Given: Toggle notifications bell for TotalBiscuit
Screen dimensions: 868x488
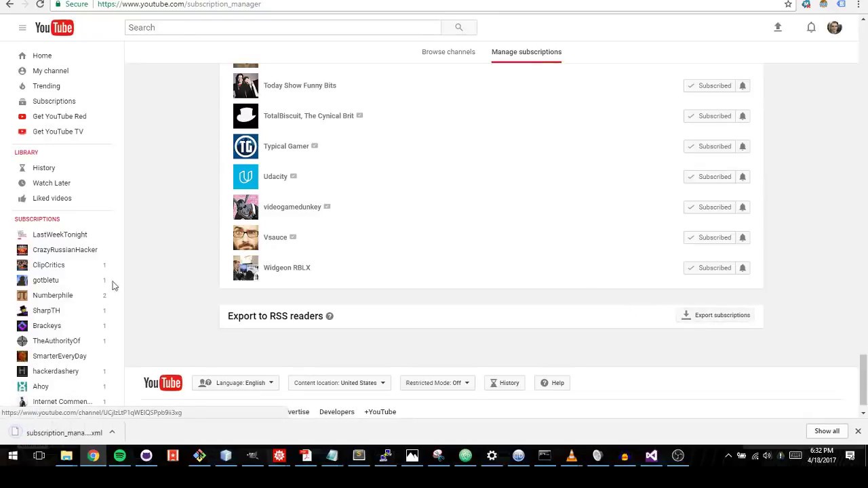Looking at the screenshot, I should pyautogui.click(x=743, y=116).
